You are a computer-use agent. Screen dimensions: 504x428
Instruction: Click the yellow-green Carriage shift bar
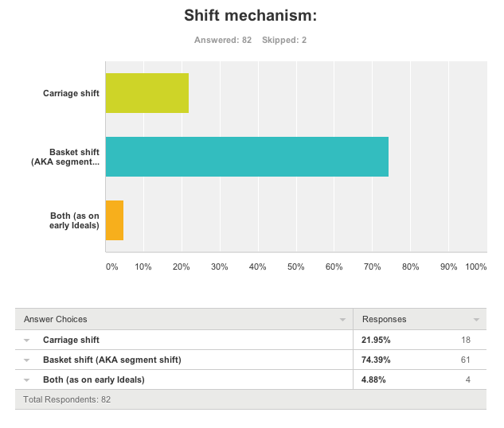point(147,93)
